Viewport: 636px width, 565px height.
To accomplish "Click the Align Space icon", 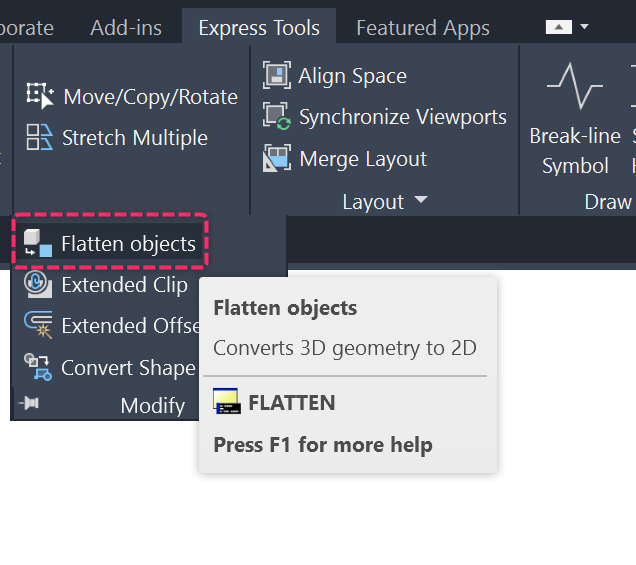I will [277, 76].
